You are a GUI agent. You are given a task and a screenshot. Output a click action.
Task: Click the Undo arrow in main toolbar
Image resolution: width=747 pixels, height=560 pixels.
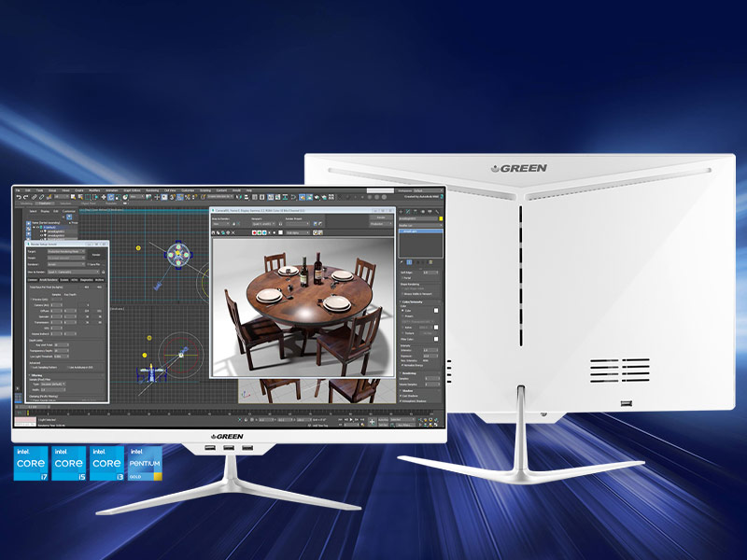(19, 197)
